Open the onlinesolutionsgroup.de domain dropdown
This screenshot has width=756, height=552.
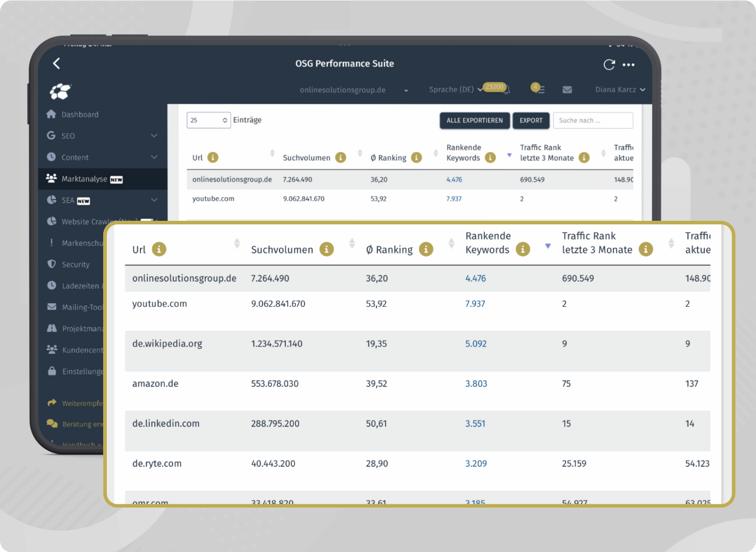click(354, 90)
